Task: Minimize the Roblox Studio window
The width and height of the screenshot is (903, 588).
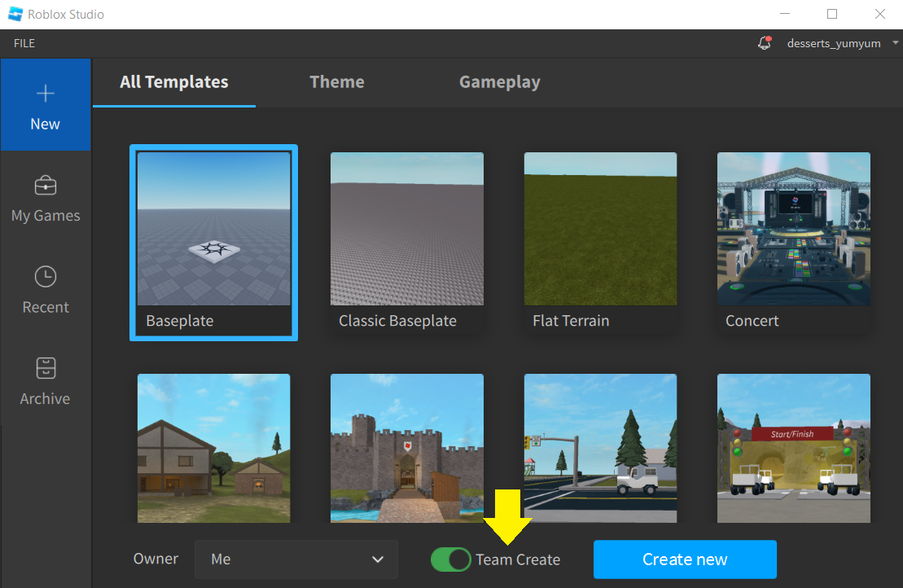Action: pyautogui.click(x=784, y=14)
